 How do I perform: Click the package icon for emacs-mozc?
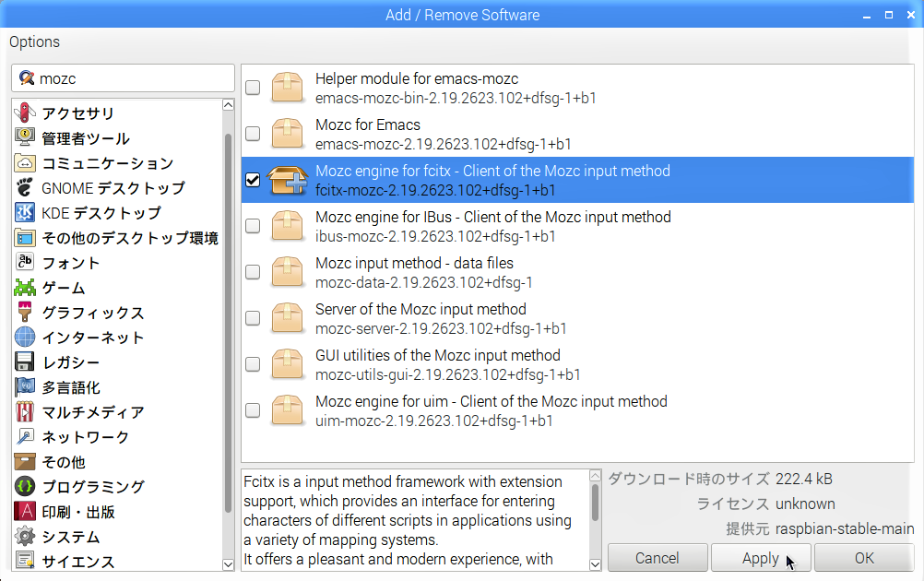pyautogui.click(x=287, y=134)
